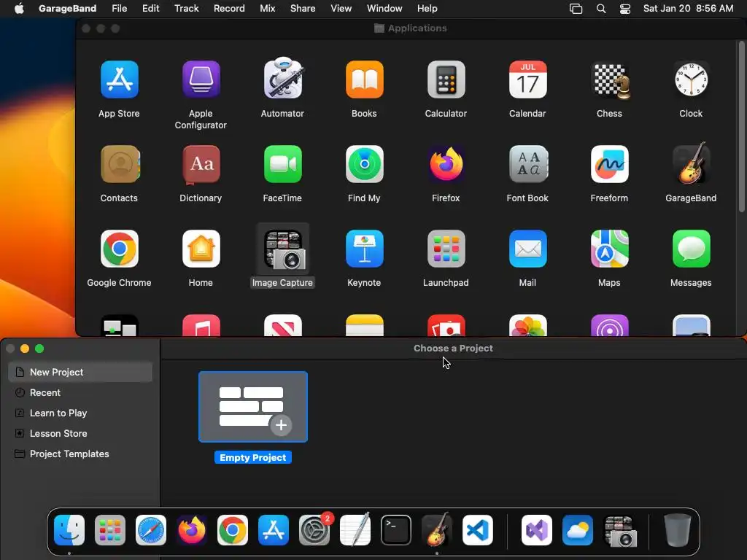Open Terminal from the Dock
This screenshot has height=560, width=747.
pos(396,529)
